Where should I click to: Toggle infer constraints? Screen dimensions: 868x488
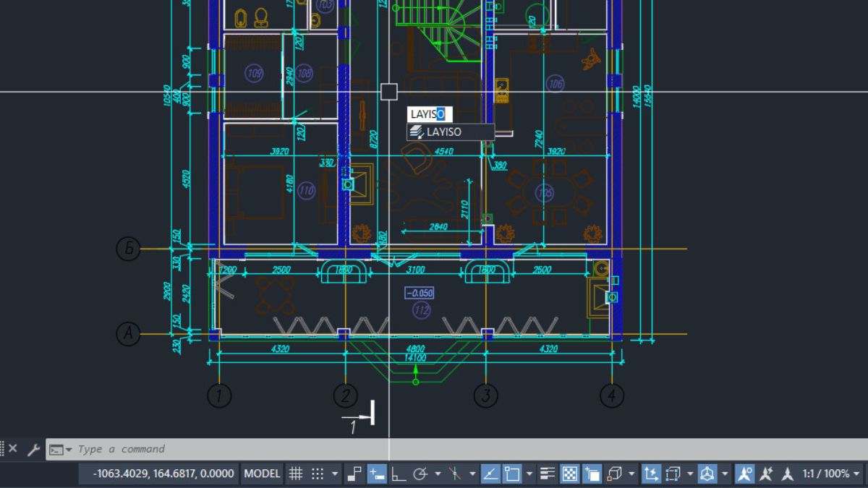click(x=354, y=474)
